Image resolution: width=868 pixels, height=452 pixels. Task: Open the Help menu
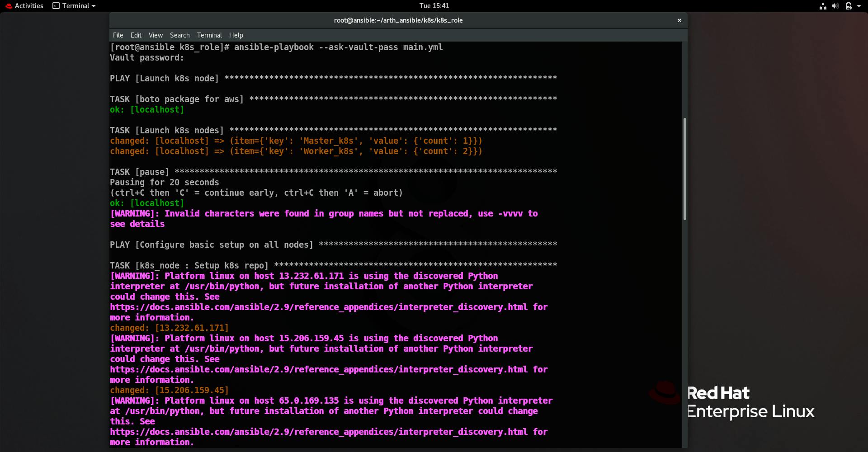pyautogui.click(x=236, y=35)
